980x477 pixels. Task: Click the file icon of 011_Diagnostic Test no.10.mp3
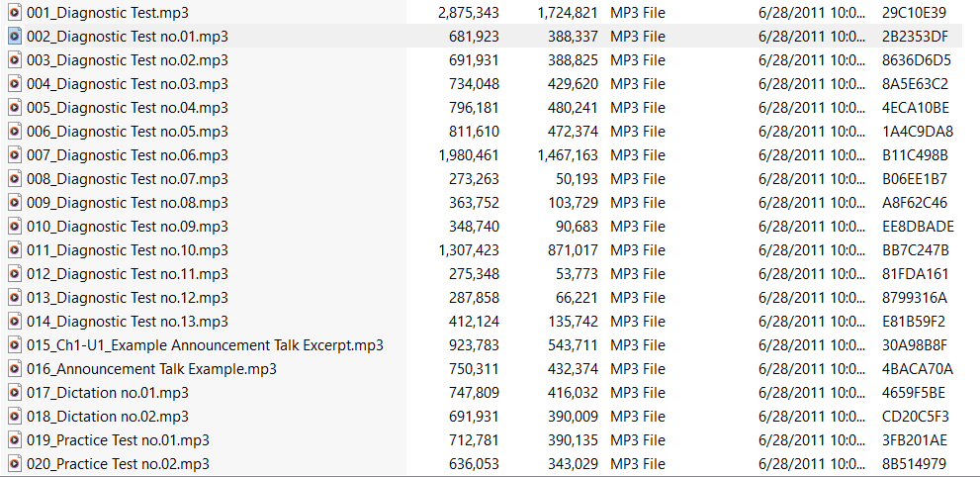click(x=15, y=250)
